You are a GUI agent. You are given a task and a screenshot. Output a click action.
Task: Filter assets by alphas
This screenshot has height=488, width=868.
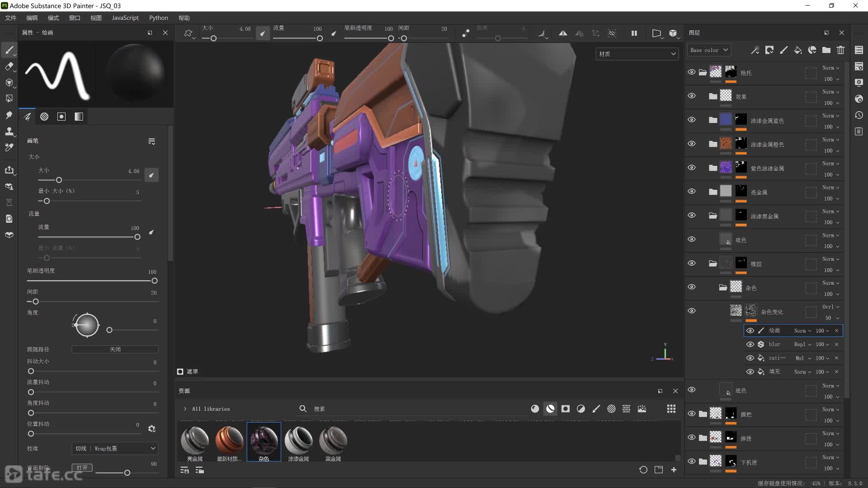click(611, 408)
